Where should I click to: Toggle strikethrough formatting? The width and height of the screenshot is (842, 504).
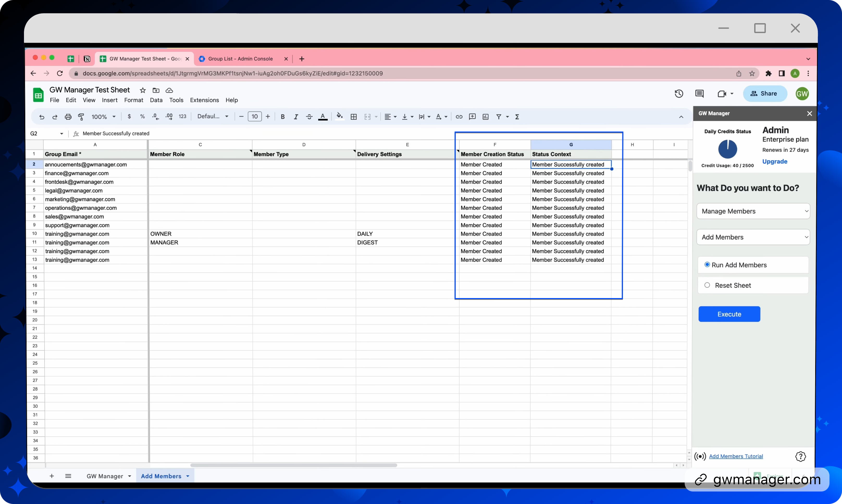[x=309, y=117]
